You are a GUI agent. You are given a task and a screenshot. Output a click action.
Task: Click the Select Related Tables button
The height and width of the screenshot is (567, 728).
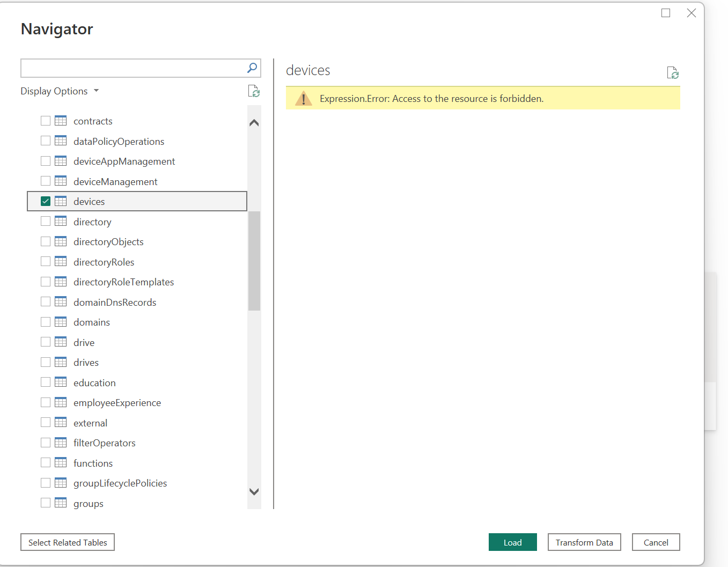(x=68, y=542)
